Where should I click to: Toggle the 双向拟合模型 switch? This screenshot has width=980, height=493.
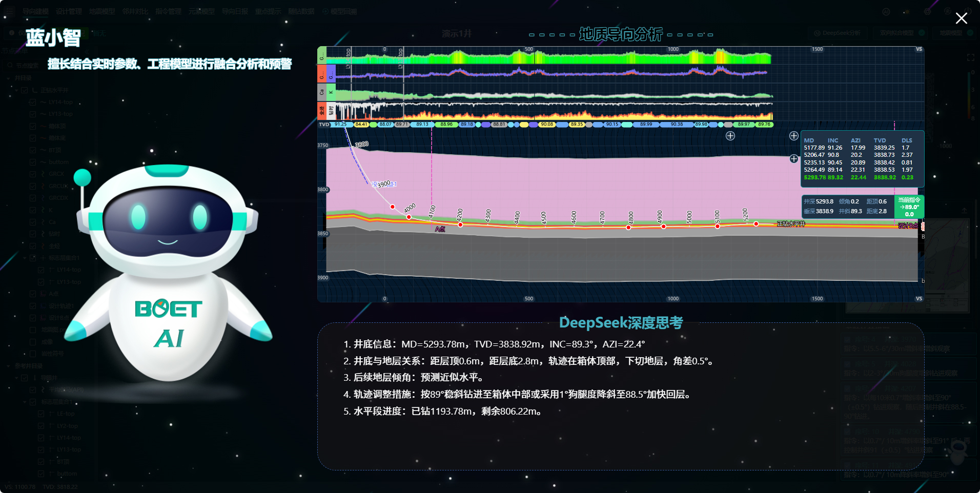(x=922, y=33)
